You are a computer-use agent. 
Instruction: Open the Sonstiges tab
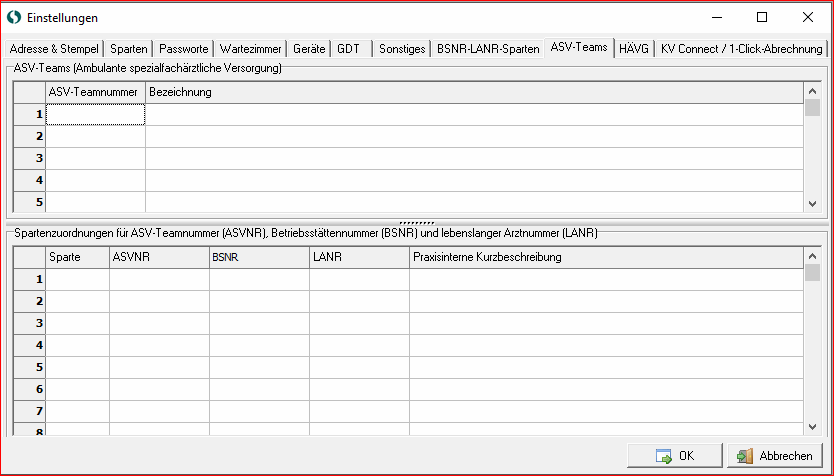tap(402, 48)
